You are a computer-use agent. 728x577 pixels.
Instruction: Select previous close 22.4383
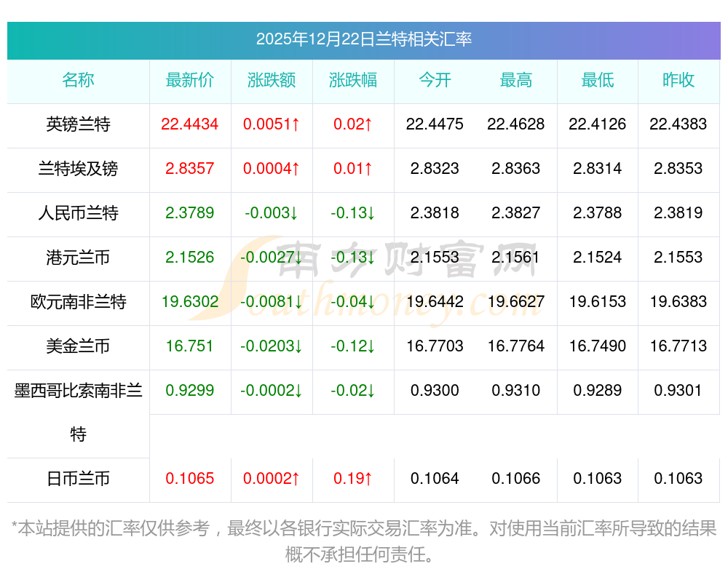click(678, 124)
